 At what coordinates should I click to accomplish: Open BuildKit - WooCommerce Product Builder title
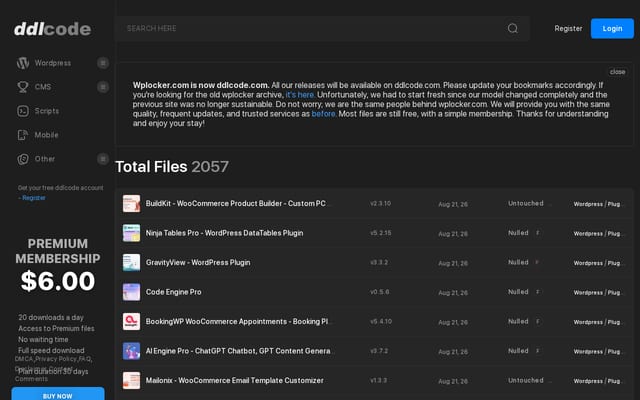click(x=236, y=204)
